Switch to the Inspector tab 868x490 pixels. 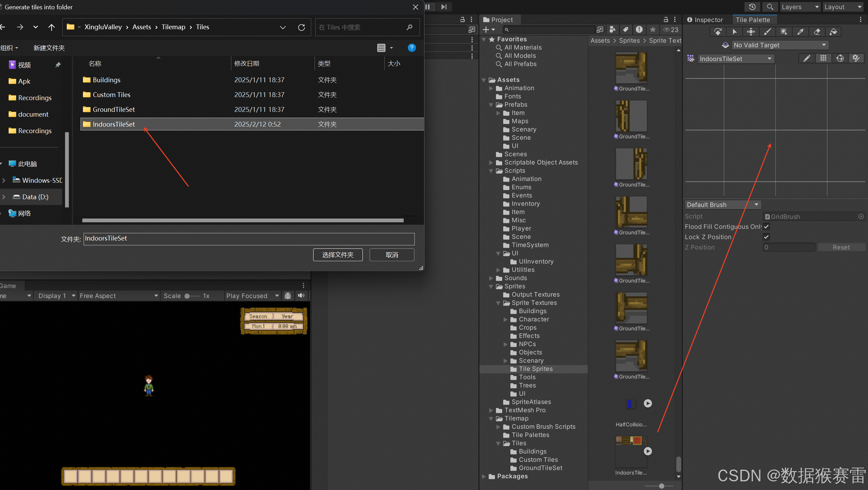coord(705,20)
